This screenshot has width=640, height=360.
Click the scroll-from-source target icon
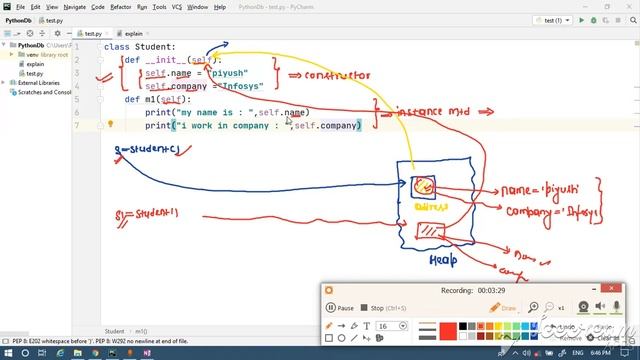coord(30,33)
